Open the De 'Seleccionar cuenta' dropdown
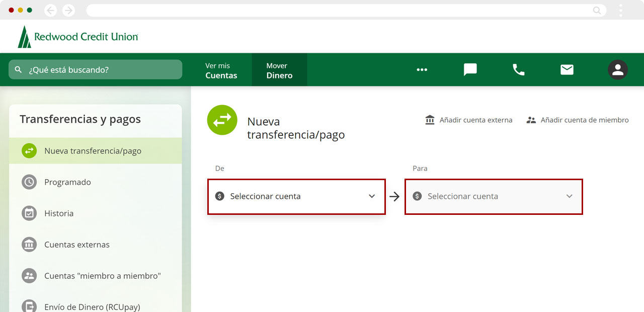The height and width of the screenshot is (312, 644). 296,196
